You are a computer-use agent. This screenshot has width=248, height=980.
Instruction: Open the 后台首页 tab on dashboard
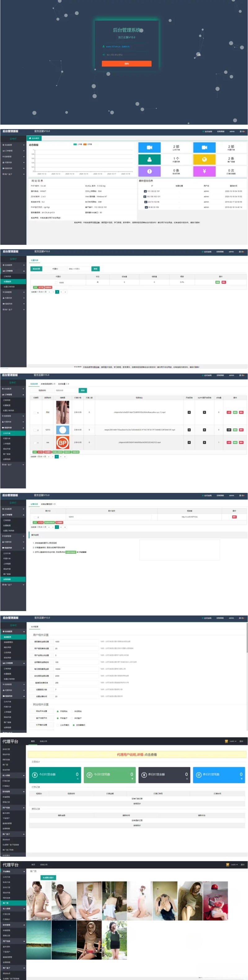[34, 138]
